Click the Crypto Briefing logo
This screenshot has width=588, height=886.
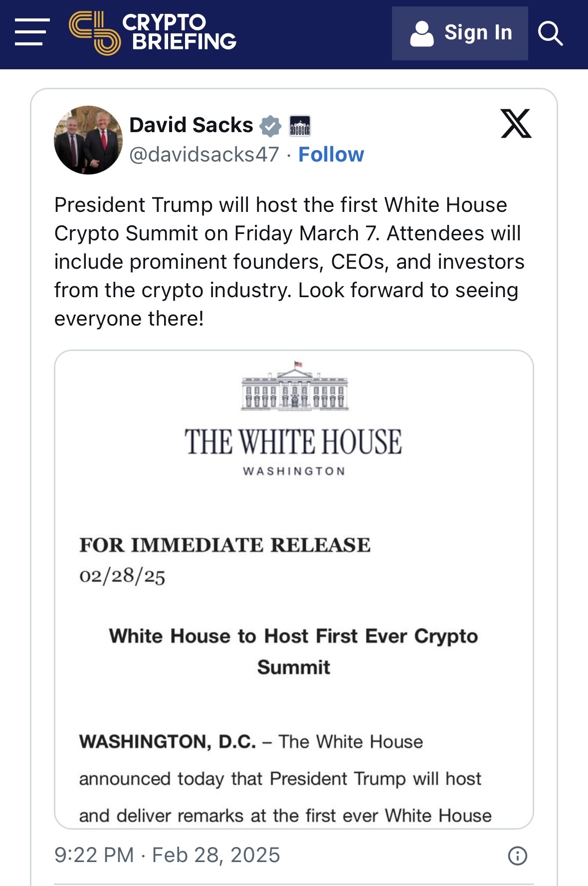[x=153, y=33]
